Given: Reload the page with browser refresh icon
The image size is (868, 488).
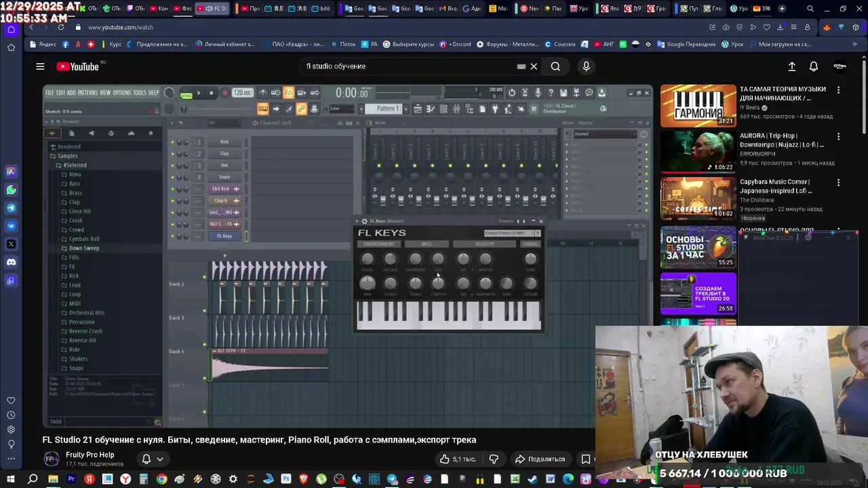Looking at the screenshot, I should (x=61, y=27).
